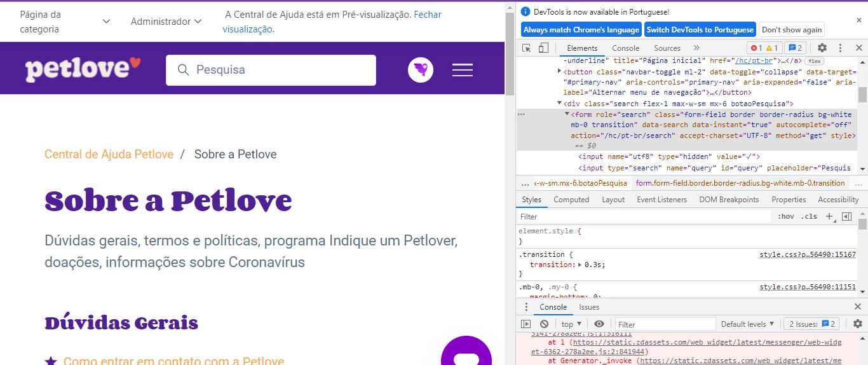
Task: Follow the Central de Ajuda Petlove breadcrumb
Action: 109,154
